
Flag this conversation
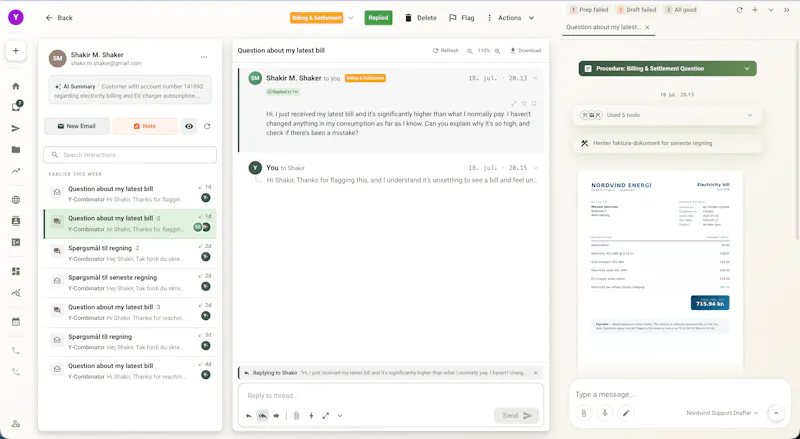pos(462,18)
